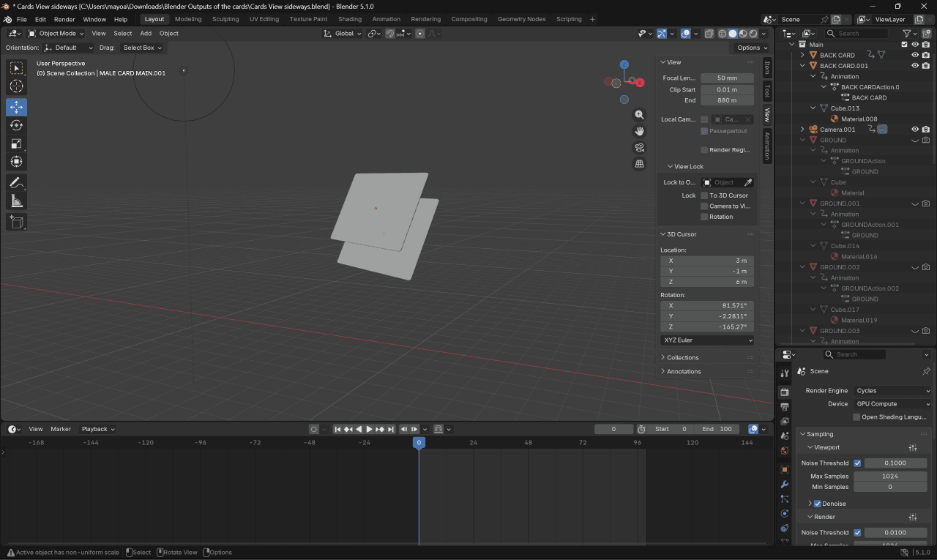Click the Focal Length value field
The width and height of the screenshot is (937, 560).
point(727,78)
